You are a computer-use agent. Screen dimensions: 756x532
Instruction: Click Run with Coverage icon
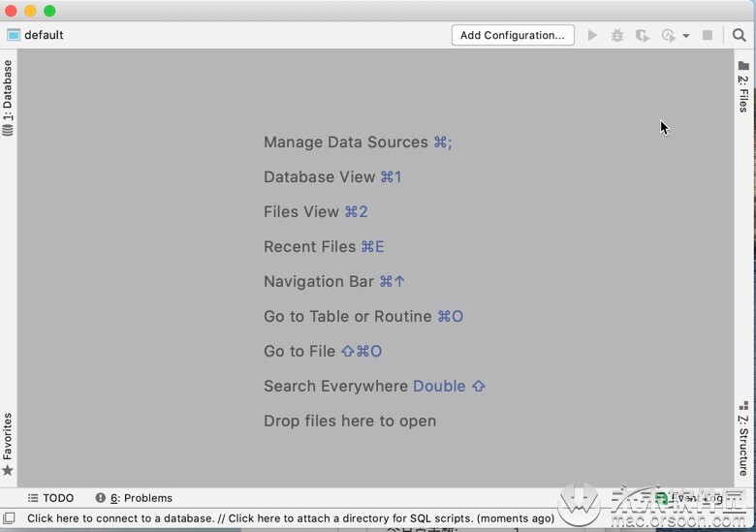tap(643, 35)
